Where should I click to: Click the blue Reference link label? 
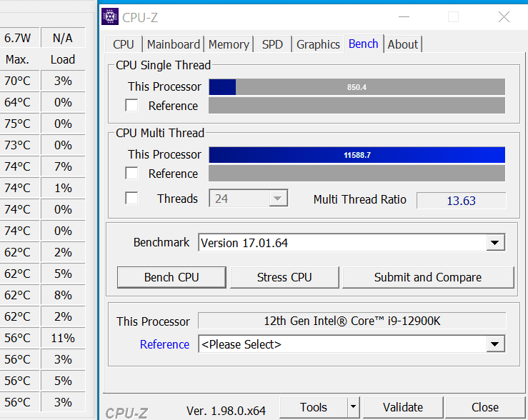pos(164,344)
